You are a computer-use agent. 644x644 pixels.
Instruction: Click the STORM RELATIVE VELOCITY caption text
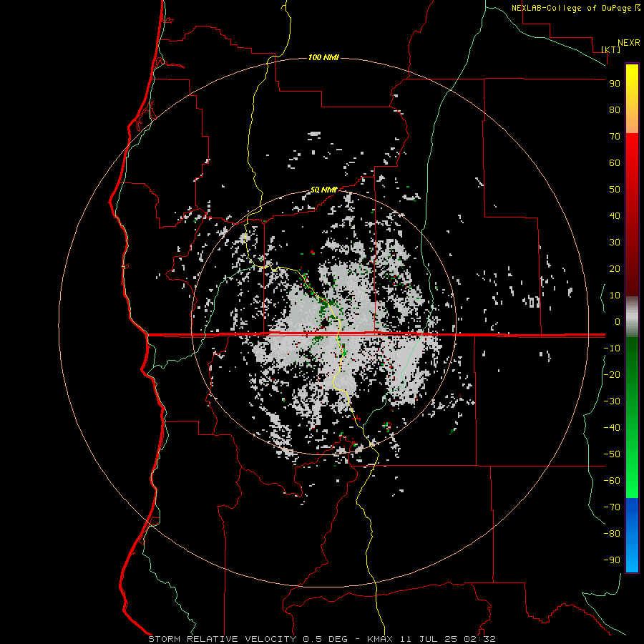(x=222, y=639)
